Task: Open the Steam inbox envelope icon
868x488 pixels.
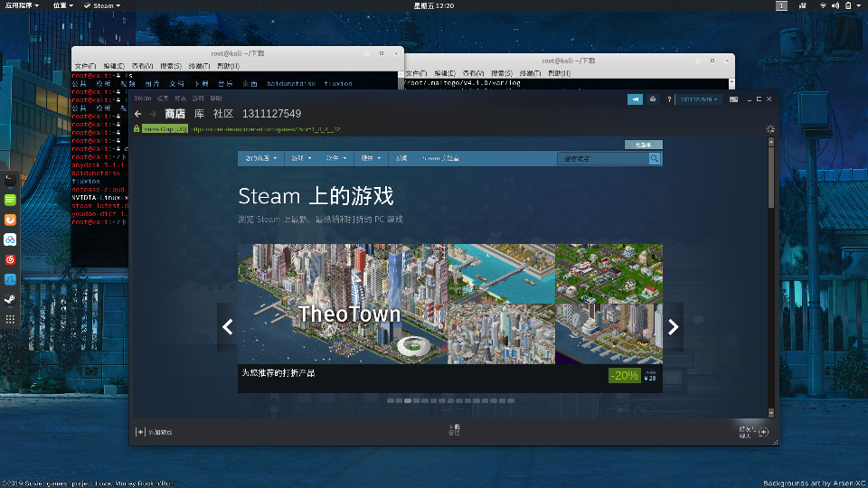Action: pos(653,99)
